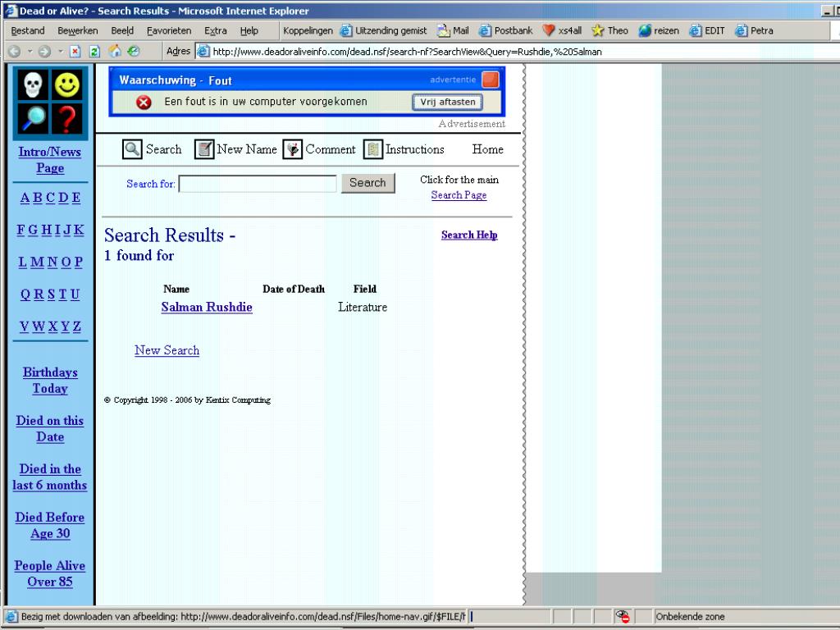Viewport: 840px width, 630px height.
Task: Click the Literature field cell
Action: (x=362, y=307)
